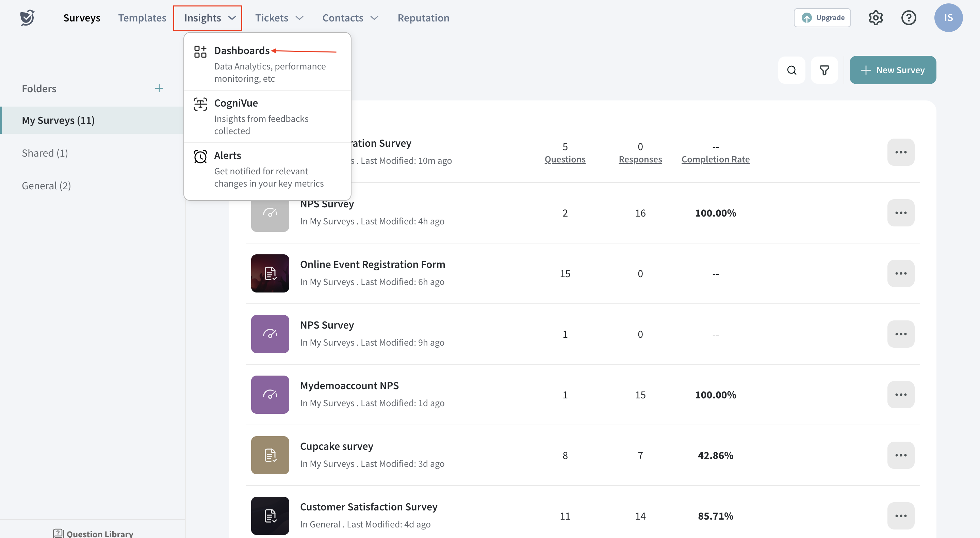Viewport: 980px width, 538px height.
Task: Open the survey filter funnel icon
Action: click(824, 70)
